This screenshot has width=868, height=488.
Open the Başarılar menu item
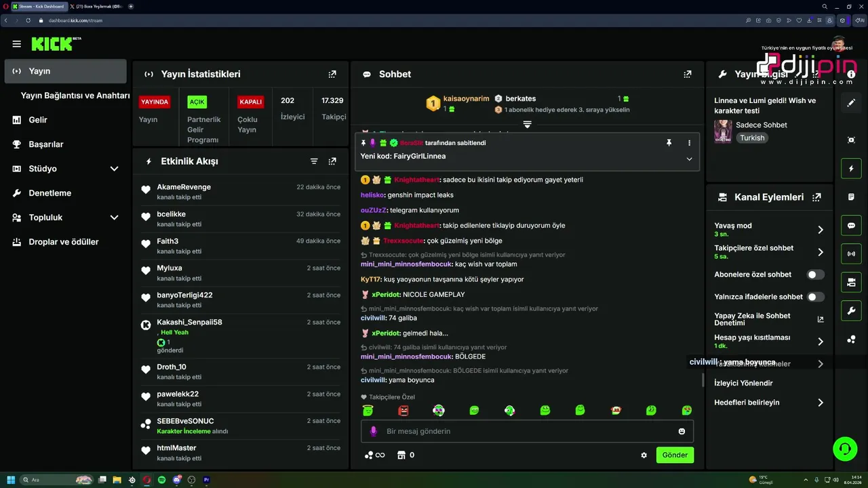pyautogui.click(x=46, y=144)
